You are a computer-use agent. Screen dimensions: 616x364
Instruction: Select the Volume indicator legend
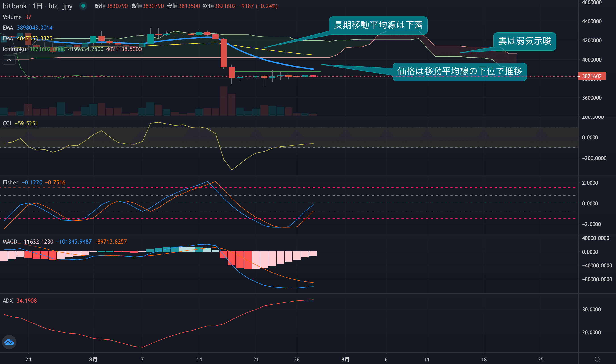coord(12,17)
